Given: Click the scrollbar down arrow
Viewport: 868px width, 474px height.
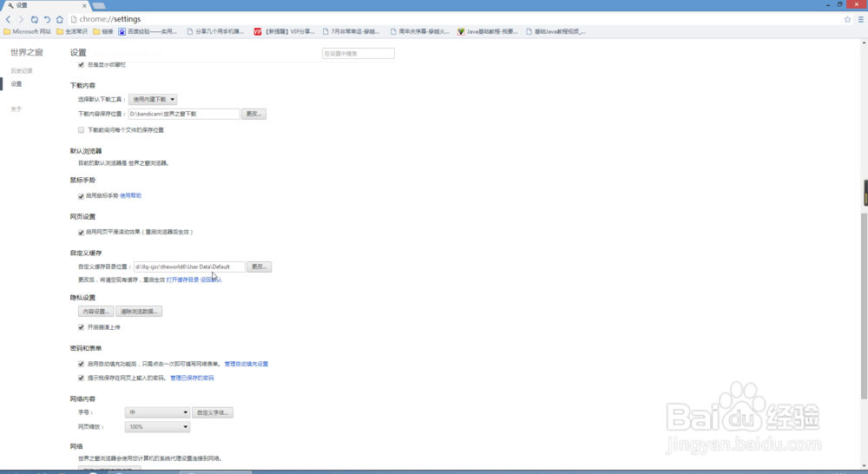Looking at the screenshot, I should (x=865, y=465).
